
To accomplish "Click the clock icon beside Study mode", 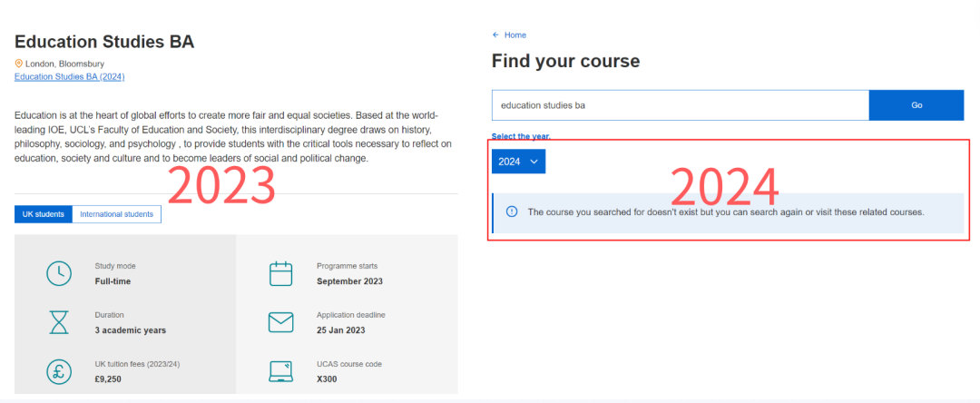I will coord(59,273).
